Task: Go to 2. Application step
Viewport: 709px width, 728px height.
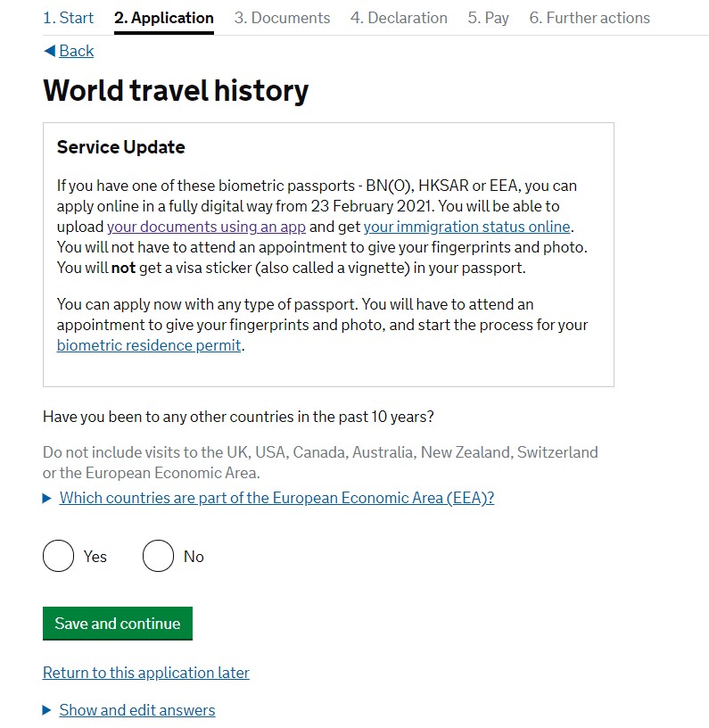Action: click(x=164, y=18)
